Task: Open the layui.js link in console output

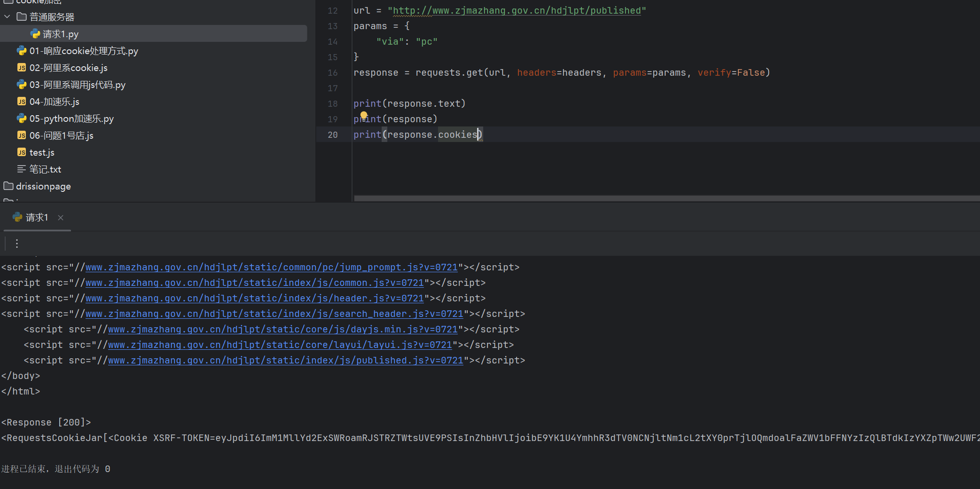Action: point(280,345)
